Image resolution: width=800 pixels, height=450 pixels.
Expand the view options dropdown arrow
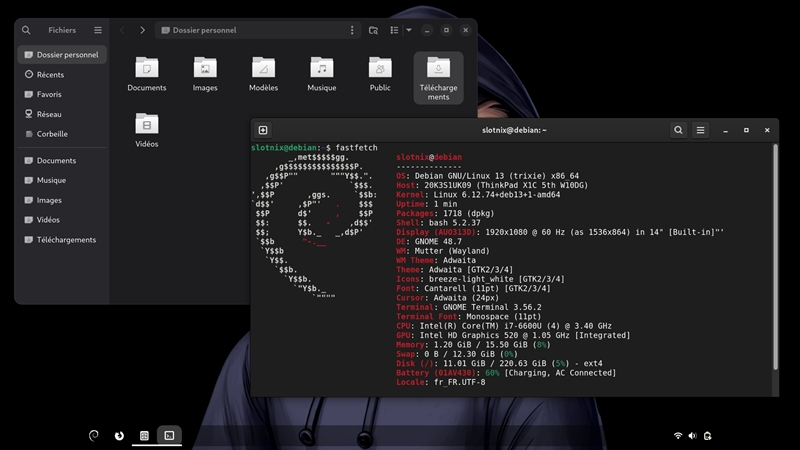click(x=409, y=31)
